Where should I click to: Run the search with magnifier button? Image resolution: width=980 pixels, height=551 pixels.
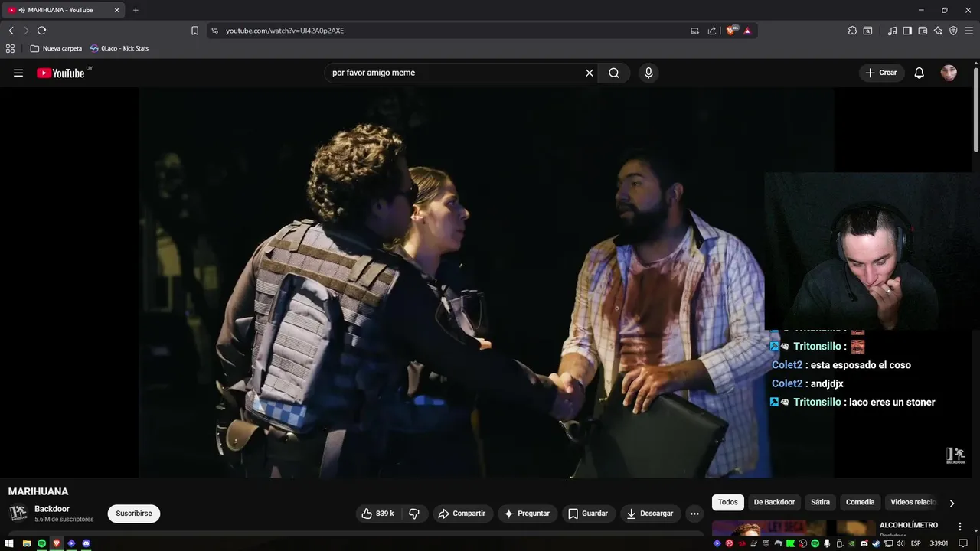[x=614, y=73]
